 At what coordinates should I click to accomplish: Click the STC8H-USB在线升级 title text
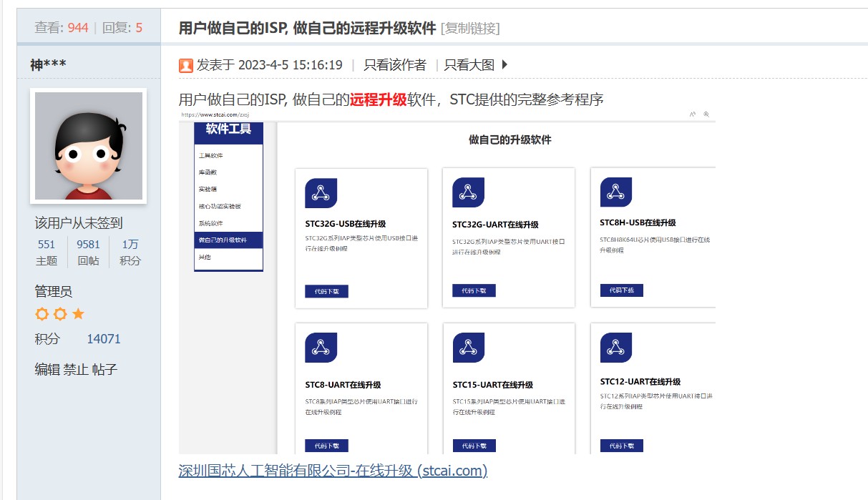[638, 222]
